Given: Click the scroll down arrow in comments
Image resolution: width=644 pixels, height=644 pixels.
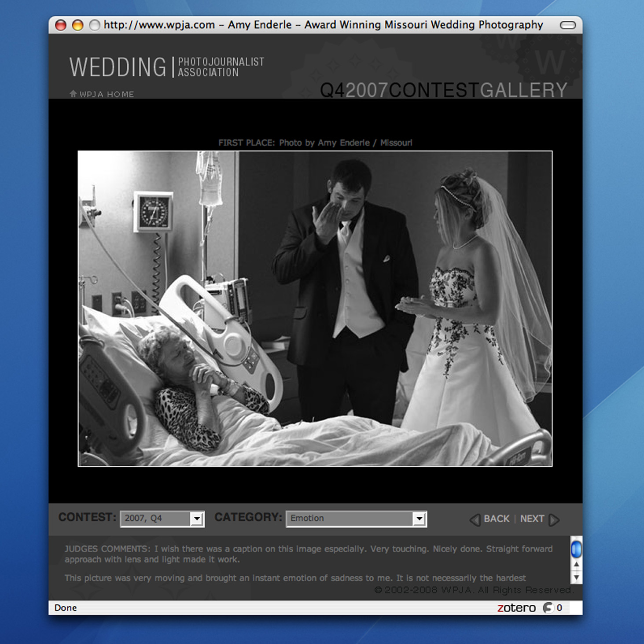Looking at the screenshot, I should 576,577.
